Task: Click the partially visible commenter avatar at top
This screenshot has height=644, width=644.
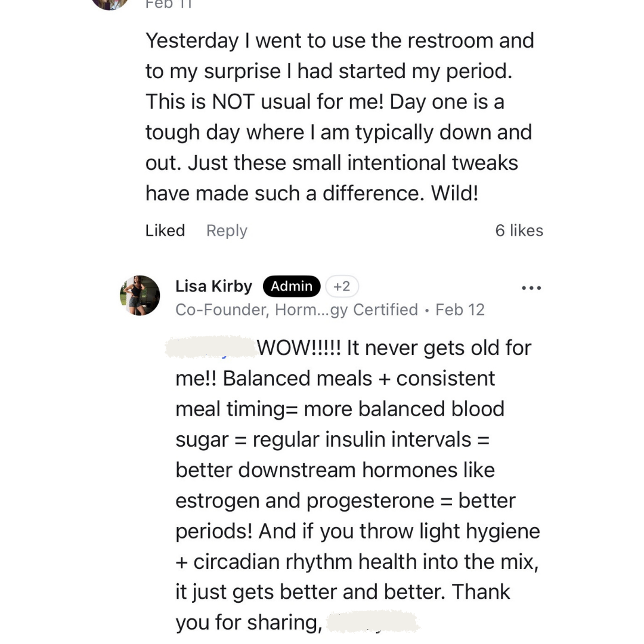Action: pyautogui.click(x=110, y=4)
